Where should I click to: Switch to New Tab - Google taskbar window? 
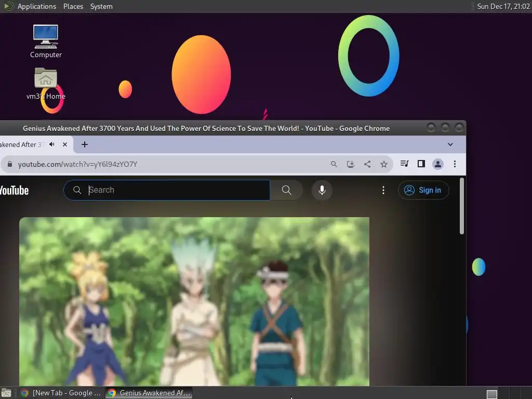click(x=61, y=393)
